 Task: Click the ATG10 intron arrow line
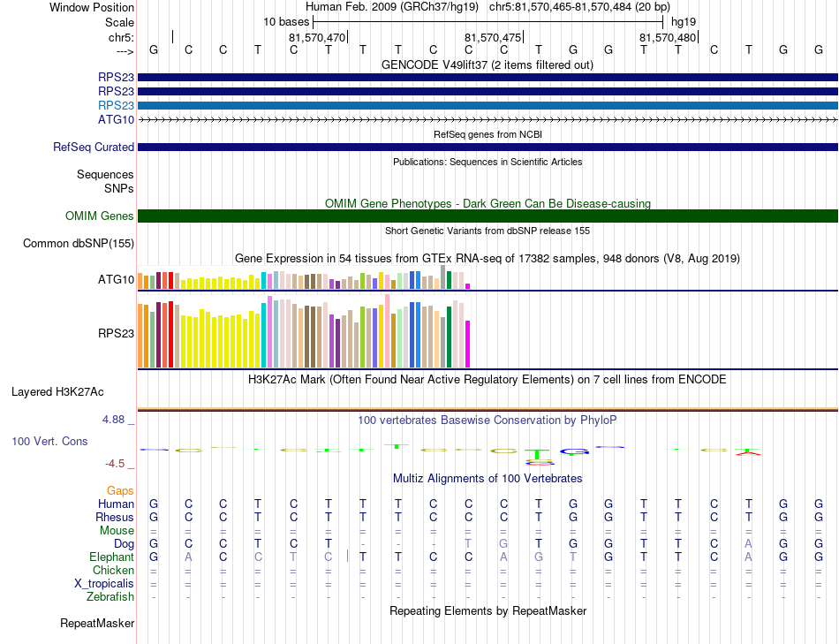pos(488,120)
